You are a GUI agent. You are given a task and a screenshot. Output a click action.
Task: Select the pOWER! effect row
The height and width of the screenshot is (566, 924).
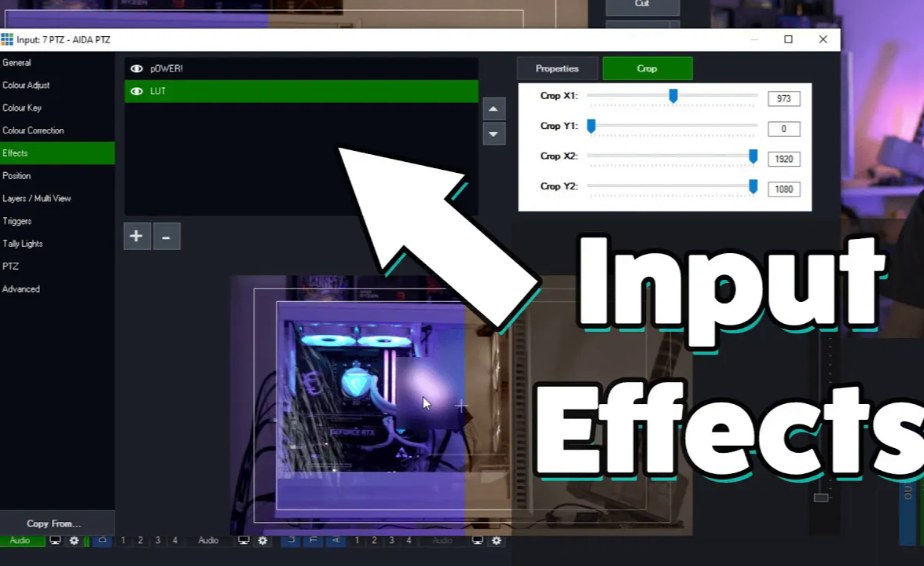[x=301, y=69]
